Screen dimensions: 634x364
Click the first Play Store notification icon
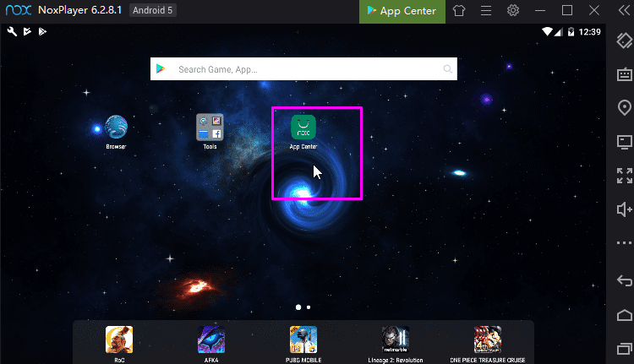[27, 31]
